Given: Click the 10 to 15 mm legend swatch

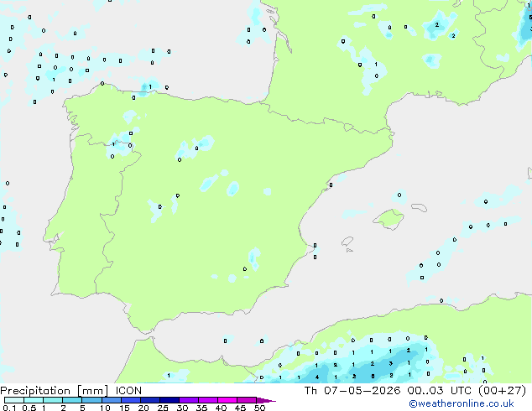Looking at the screenshot, I should pyautogui.click(x=112, y=400).
